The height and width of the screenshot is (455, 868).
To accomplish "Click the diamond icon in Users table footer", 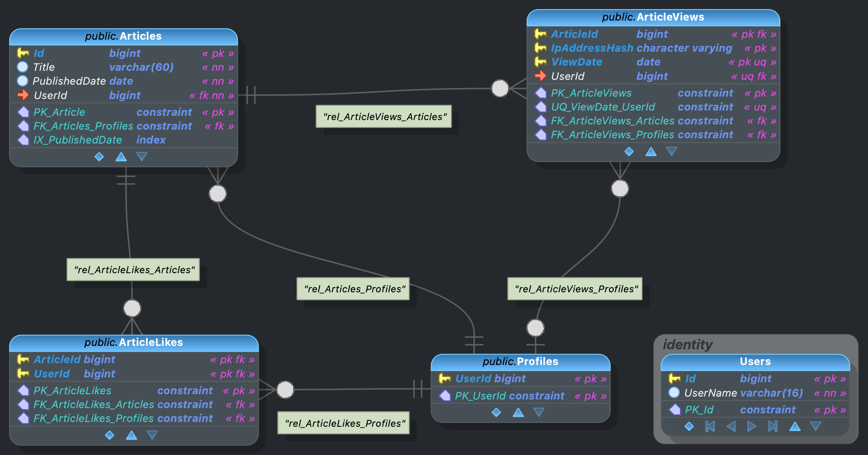I will [x=689, y=426].
